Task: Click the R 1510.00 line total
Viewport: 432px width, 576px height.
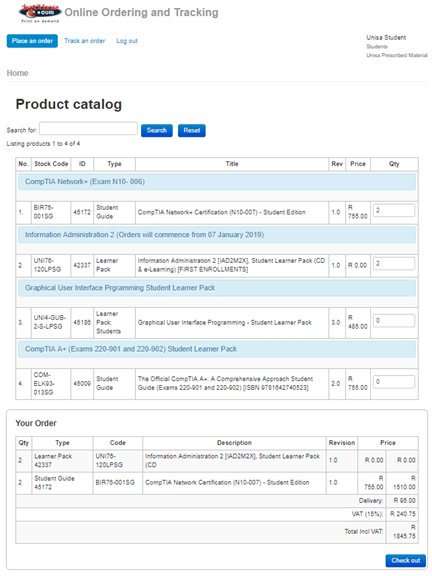Action: (x=404, y=483)
